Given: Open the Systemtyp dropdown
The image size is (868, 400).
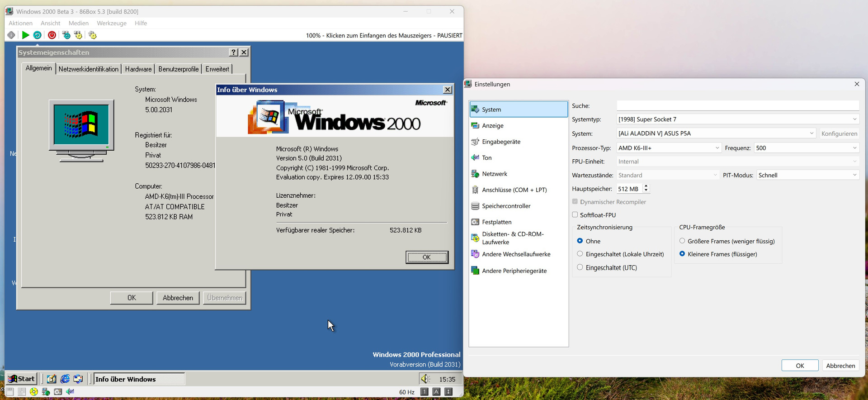Looking at the screenshot, I should click(x=738, y=119).
